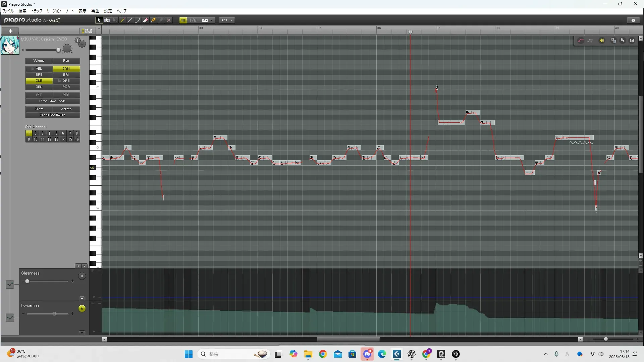Click the phoneme [a] display icon
Screen dimensions: 644x362
coord(632,41)
